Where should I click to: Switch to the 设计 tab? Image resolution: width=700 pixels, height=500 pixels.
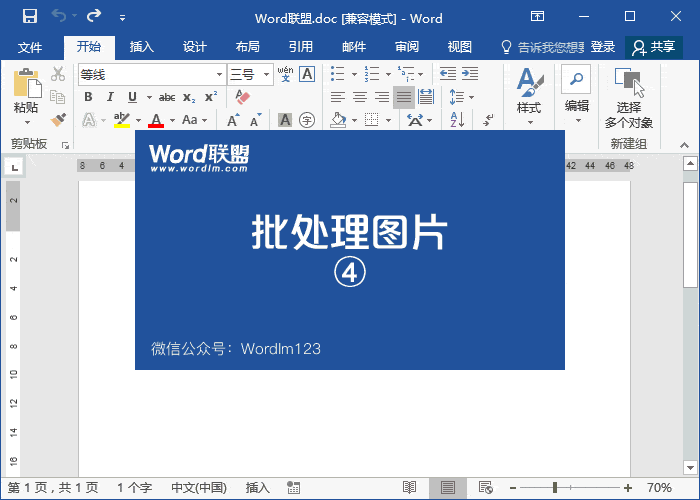click(195, 46)
